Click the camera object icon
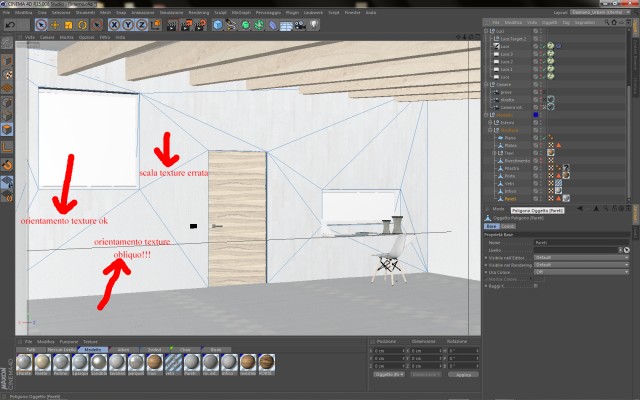The image size is (640, 400). coord(300,25)
